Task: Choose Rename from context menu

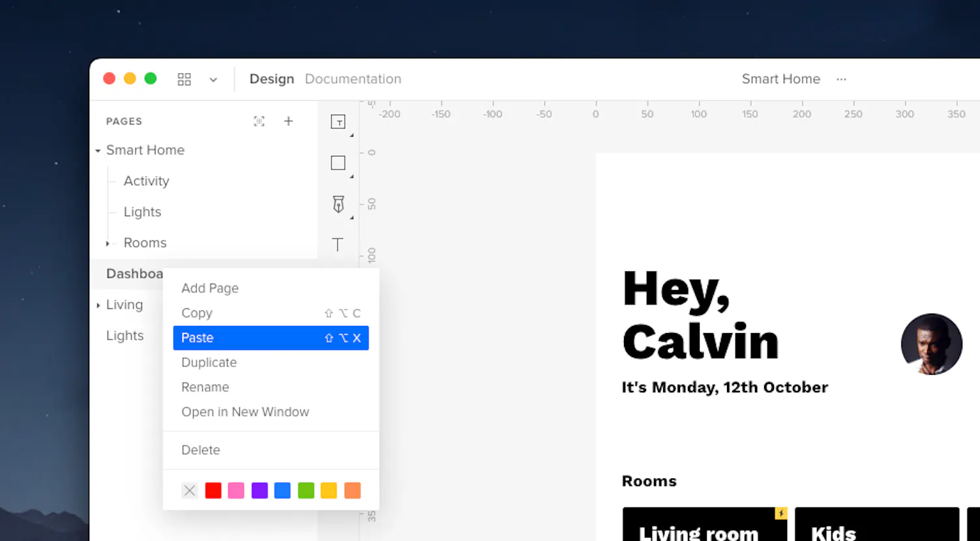Action: pos(271,387)
